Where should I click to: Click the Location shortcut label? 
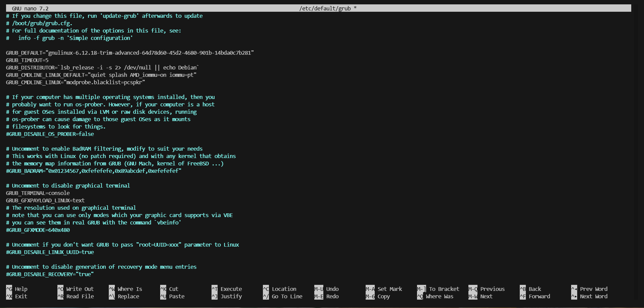pos(280,289)
